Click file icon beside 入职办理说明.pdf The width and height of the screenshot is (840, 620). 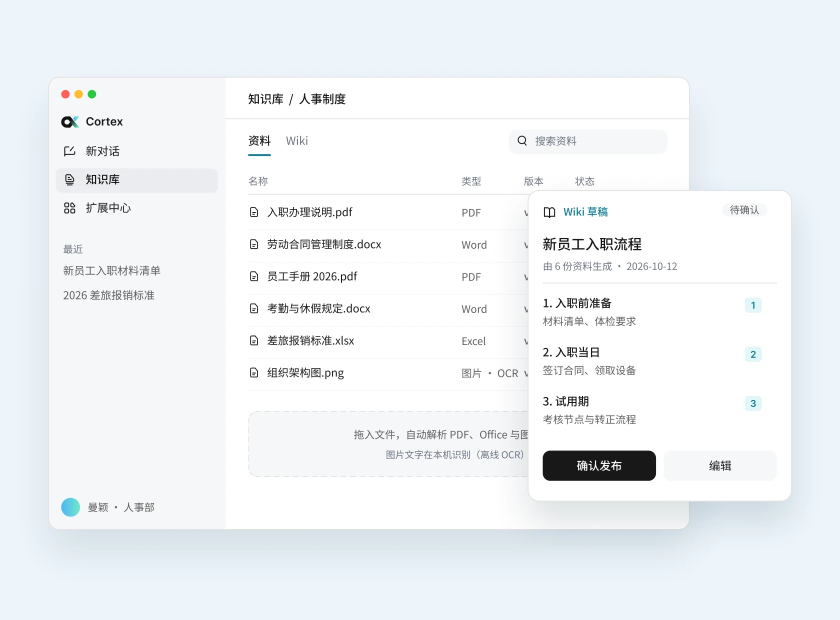(x=254, y=212)
